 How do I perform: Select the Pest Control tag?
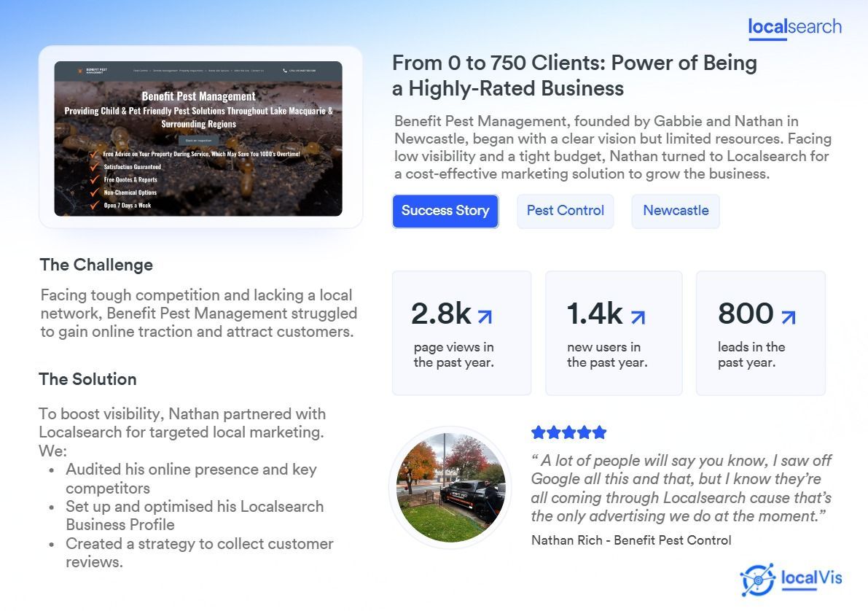click(565, 211)
